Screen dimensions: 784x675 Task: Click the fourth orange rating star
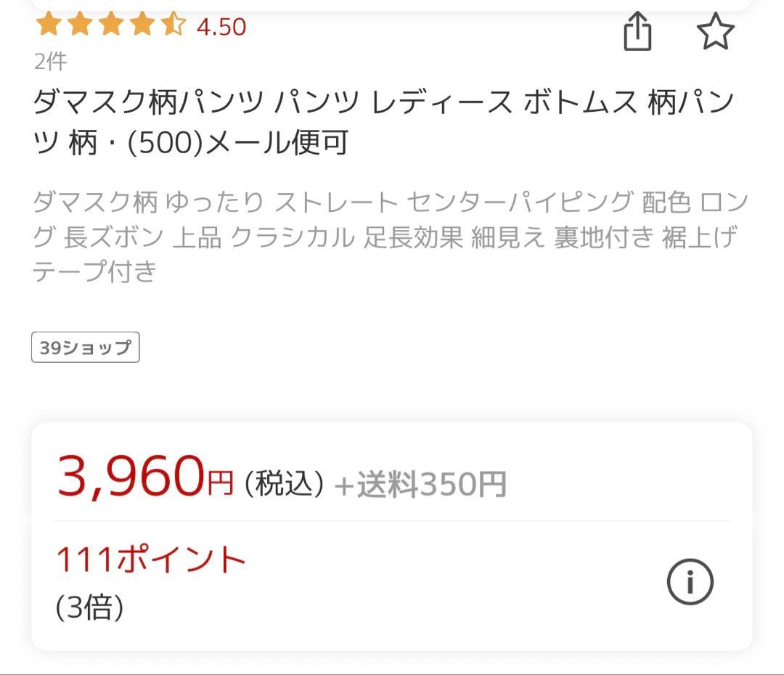pos(142,25)
